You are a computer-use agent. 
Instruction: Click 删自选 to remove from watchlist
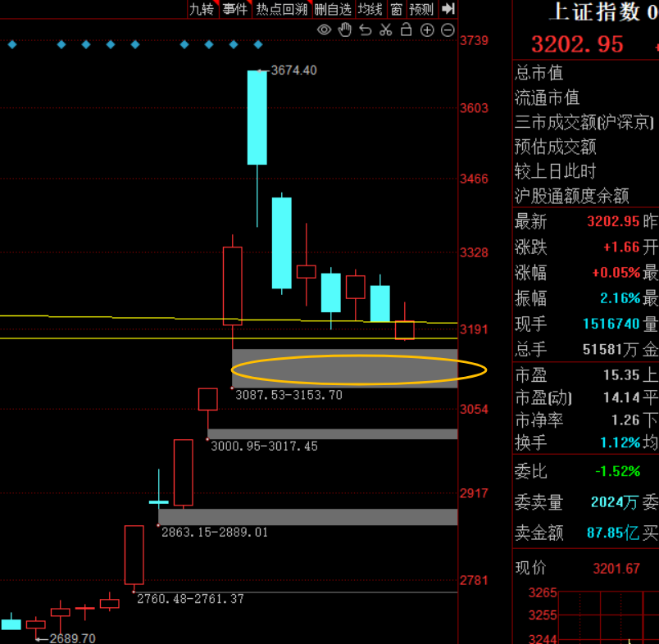click(333, 9)
